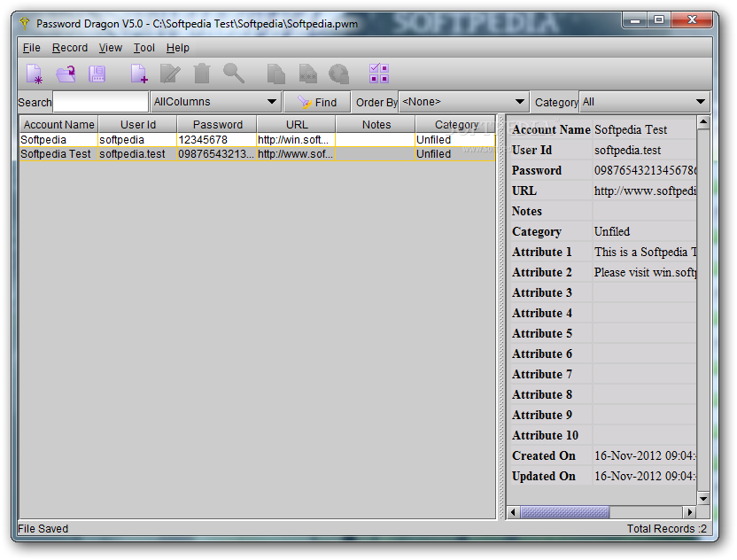Click the password cell 09876543213...

(x=217, y=154)
